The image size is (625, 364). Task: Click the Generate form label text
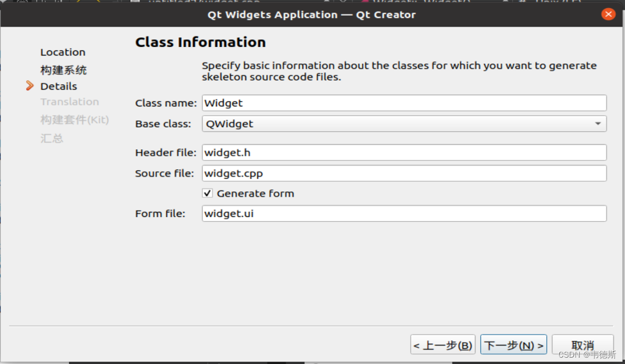[x=255, y=193]
